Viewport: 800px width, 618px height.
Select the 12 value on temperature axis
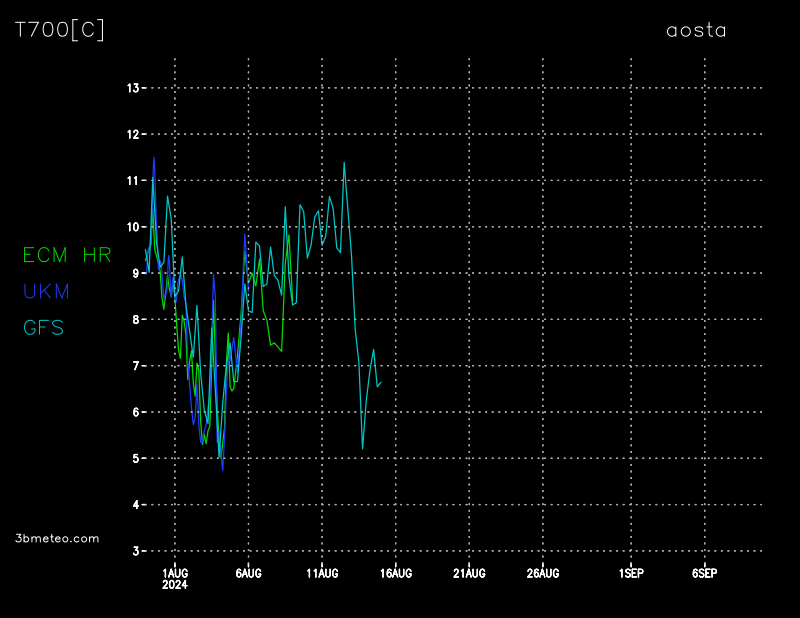[x=132, y=134]
